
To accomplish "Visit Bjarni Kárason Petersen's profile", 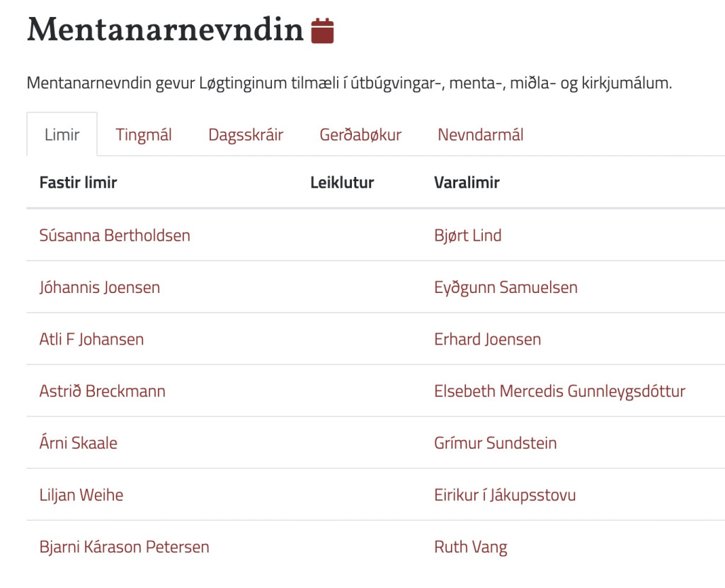I will point(125,547).
